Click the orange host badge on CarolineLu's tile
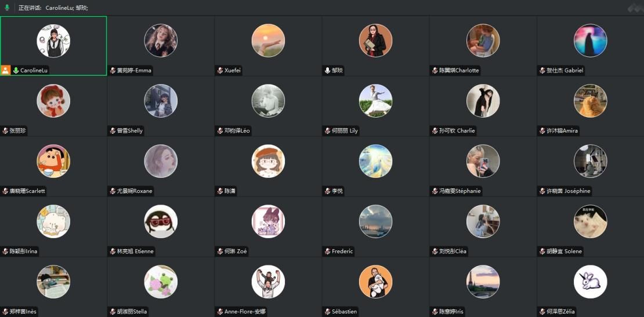Image resolution: width=644 pixels, height=317 pixels. pos(5,70)
